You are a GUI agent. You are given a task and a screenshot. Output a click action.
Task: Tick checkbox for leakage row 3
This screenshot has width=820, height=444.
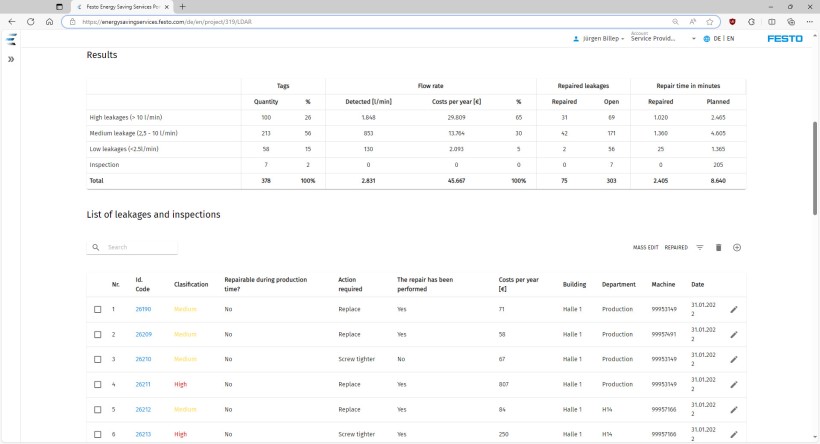pos(98,359)
